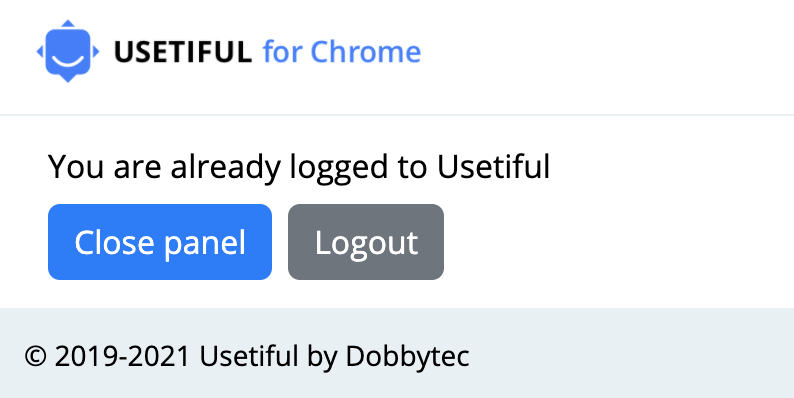Image resolution: width=794 pixels, height=398 pixels.
Task: Click the logo's right-pointing arrow tip
Action: click(x=96, y=51)
